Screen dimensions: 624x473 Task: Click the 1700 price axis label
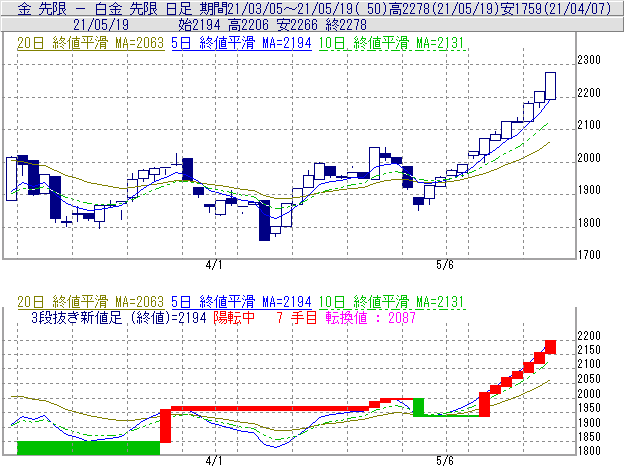pyautogui.click(x=589, y=255)
